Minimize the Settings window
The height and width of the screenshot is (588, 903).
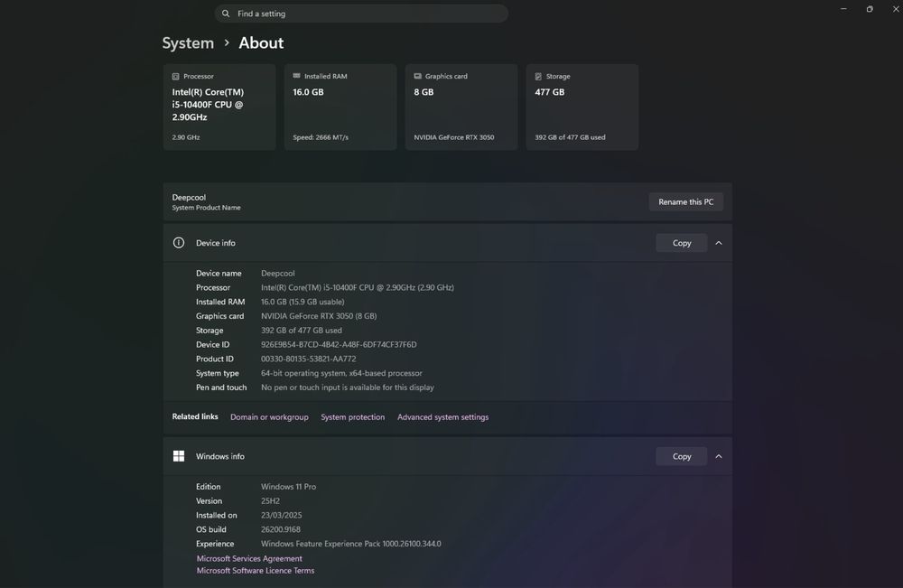click(x=843, y=9)
